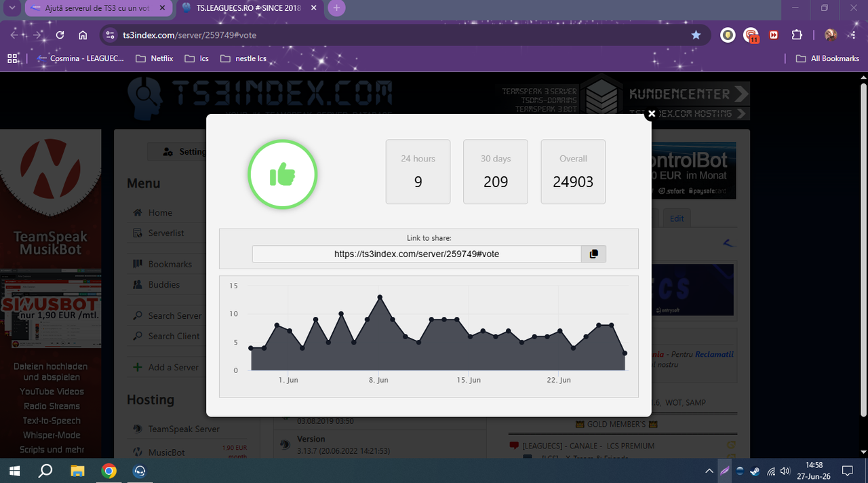The image size is (868, 483).
Task: Open the browser profile avatar
Action: click(x=831, y=35)
